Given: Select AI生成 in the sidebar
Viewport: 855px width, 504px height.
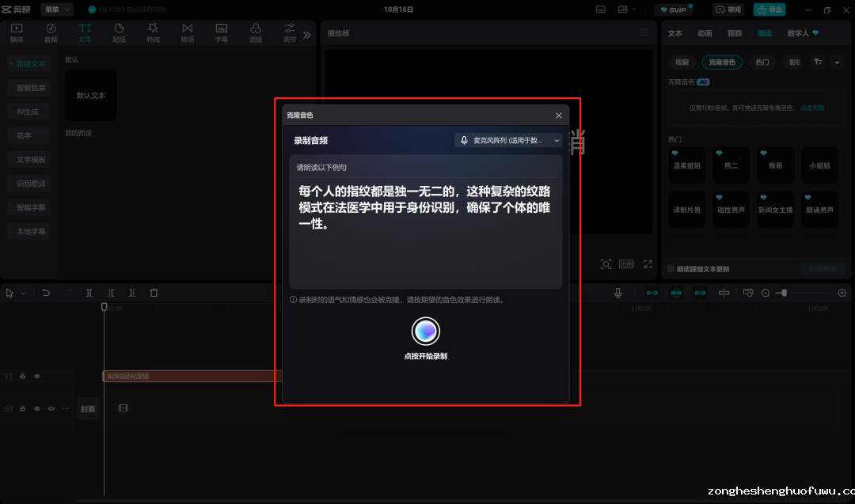Looking at the screenshot, I should [29, 112].
